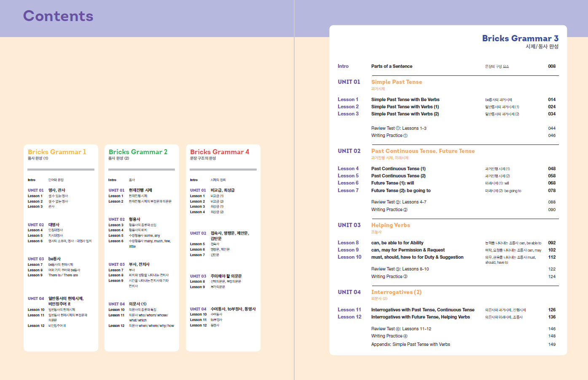This screenshot has height=380, width=588.
Task: Click 'Review Test ③: Lessons 8-10'
Action: coord(400,269)
